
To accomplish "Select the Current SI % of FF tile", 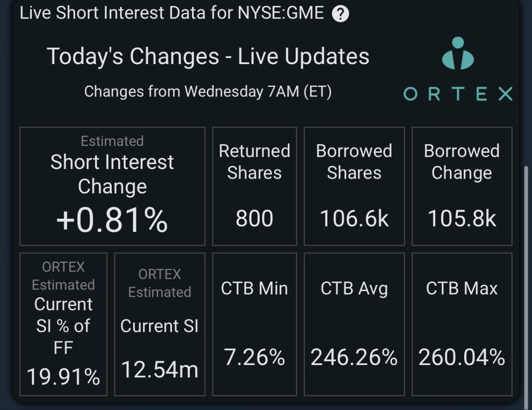I will 64,324.
